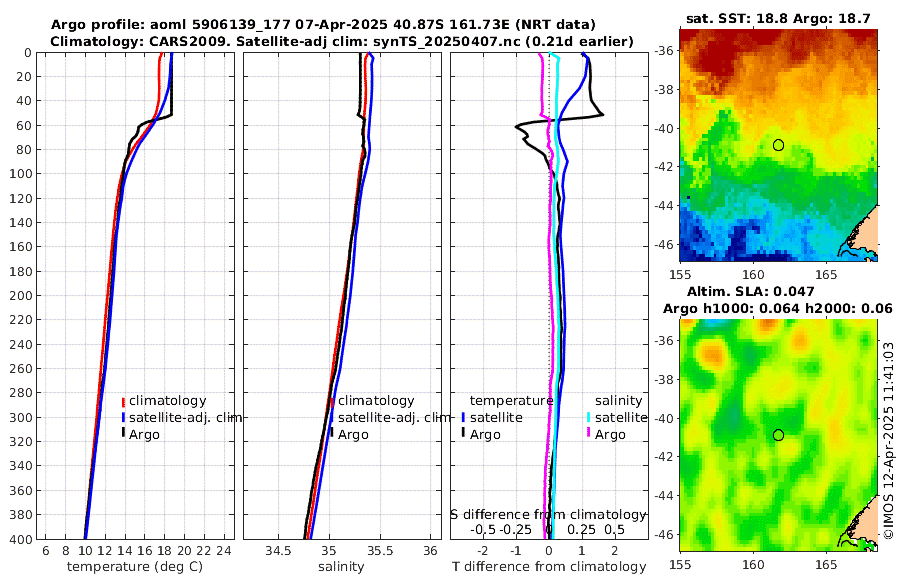The image size is (900, 580).
Task: Click the 'Argo profile: aoml 5906139_177' title line
Action: [323, 25]
